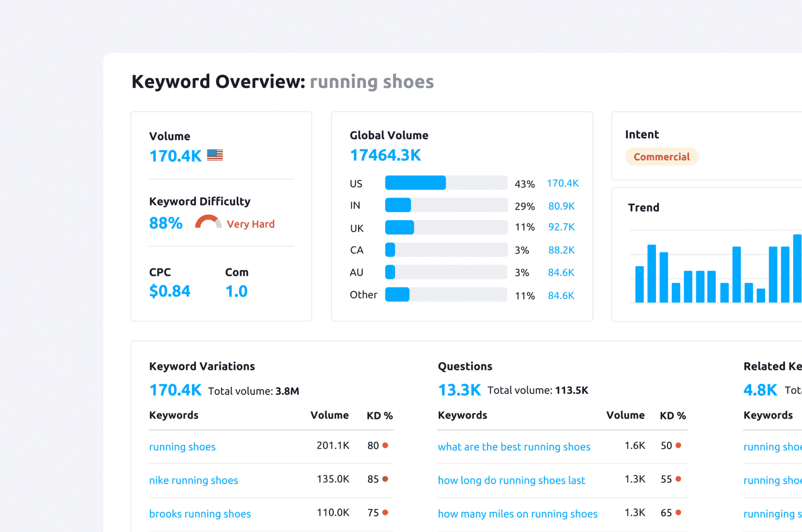The height and width of the screenshot is (532, 802).
Task: Click the 201.1K volume for running shoes
Action: [333, 445]
